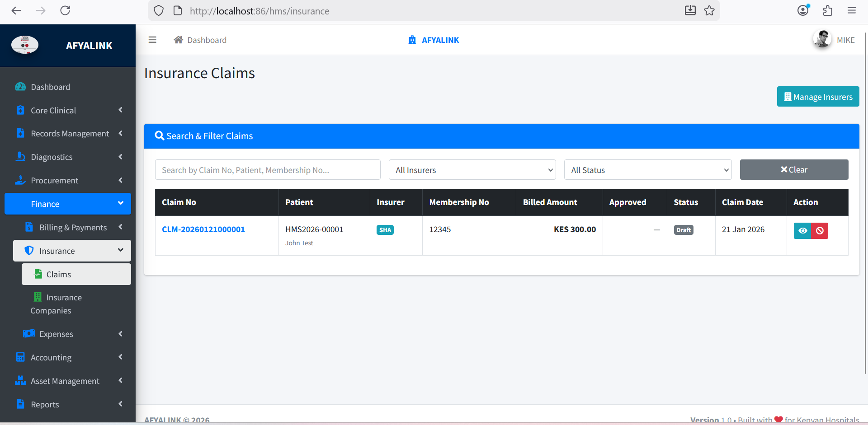Open the All Status filter dropdown
Viewport: 868px width, 425px height.
click(647, 170)
